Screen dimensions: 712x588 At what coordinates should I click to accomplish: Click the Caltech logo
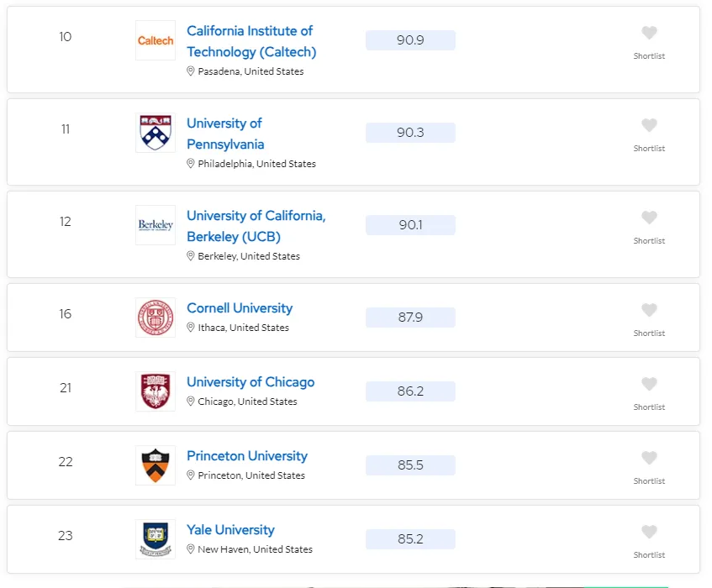coord(156,40)
